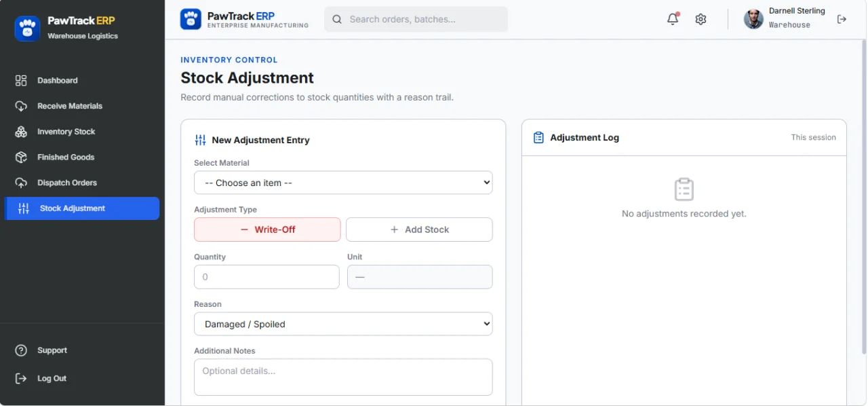Screen dimensions: 868x406
Task: Click sliders icon beside New Adjustment Entry
Action: coord(200,140)
